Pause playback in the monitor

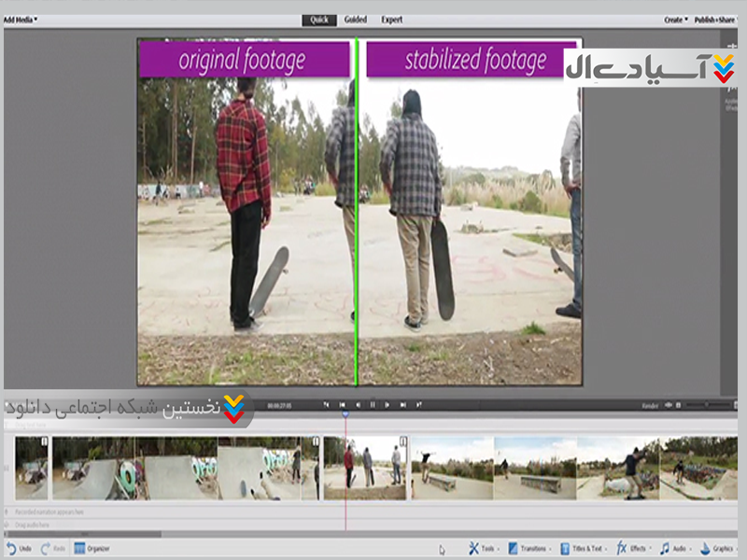[373, 405]
